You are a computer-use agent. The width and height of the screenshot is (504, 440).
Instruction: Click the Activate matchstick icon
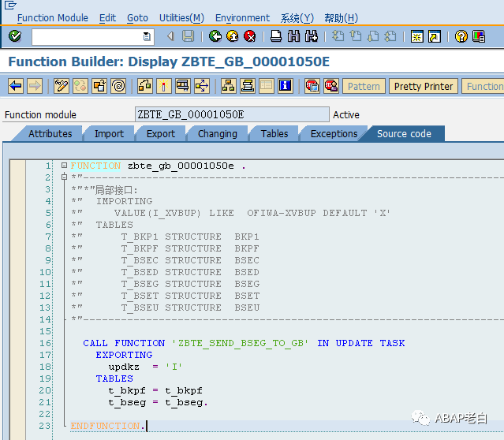pos(164,86)
